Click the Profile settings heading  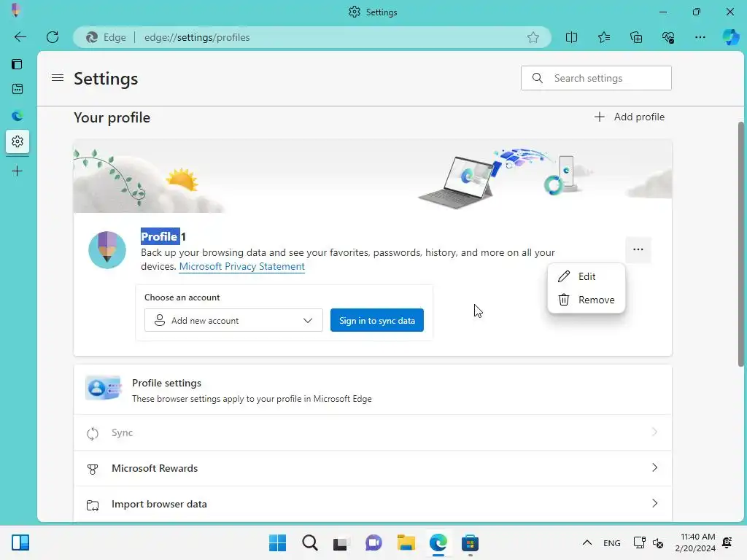point(166,383)
